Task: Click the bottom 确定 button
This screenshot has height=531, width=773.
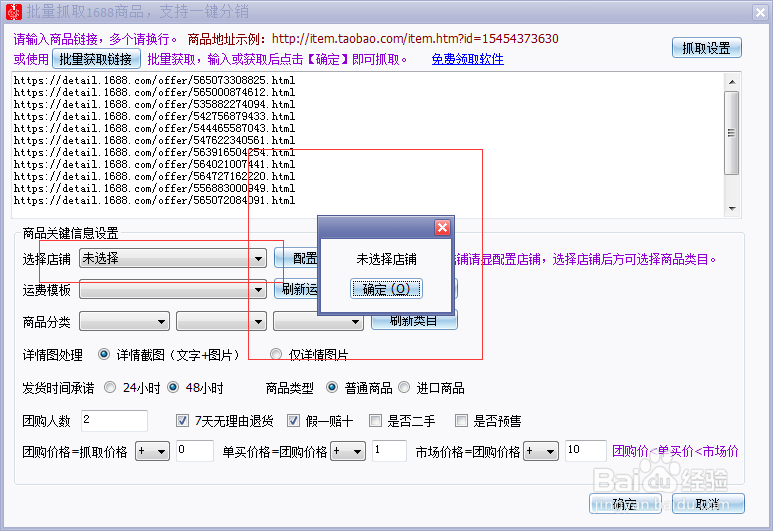Action: pyautogui.click(x=625, y=503)
